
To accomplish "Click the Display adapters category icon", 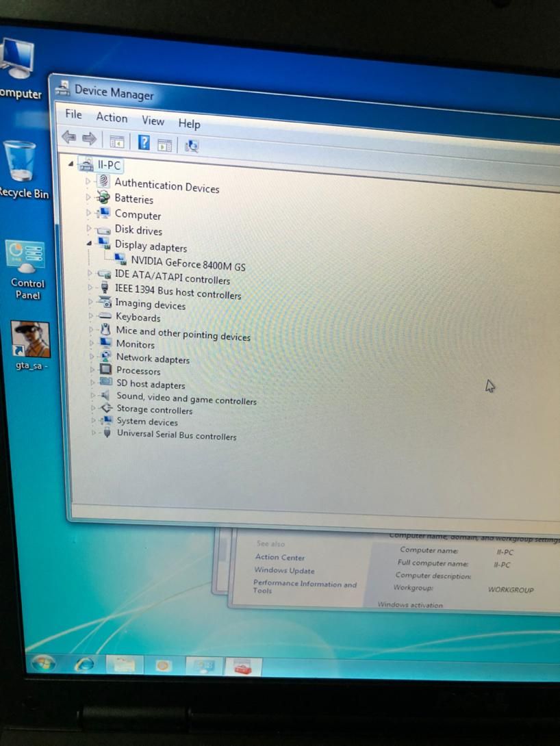I will click(104, 243).
